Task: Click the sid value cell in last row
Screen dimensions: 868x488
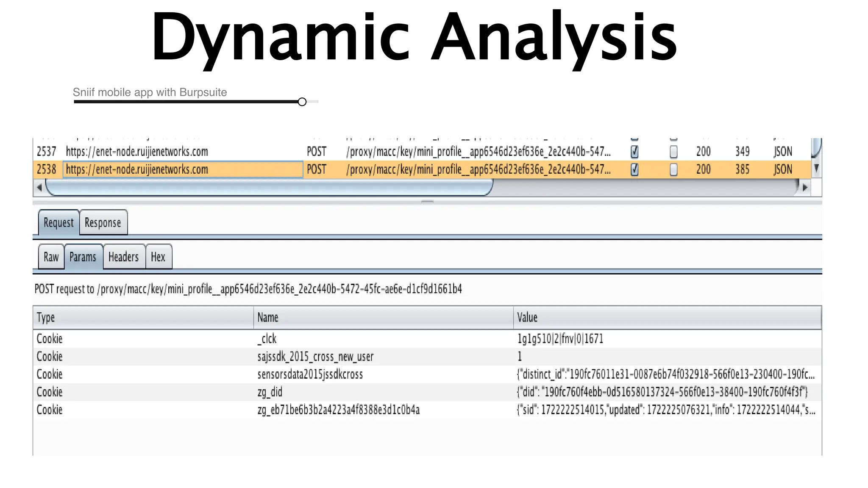Action: click(x=666, y=410)
